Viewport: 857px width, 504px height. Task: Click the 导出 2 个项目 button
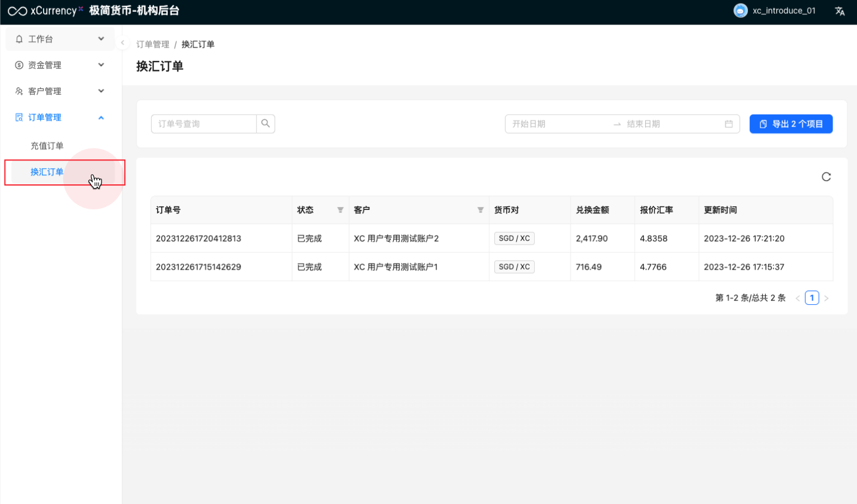click(x=791, y=124)
